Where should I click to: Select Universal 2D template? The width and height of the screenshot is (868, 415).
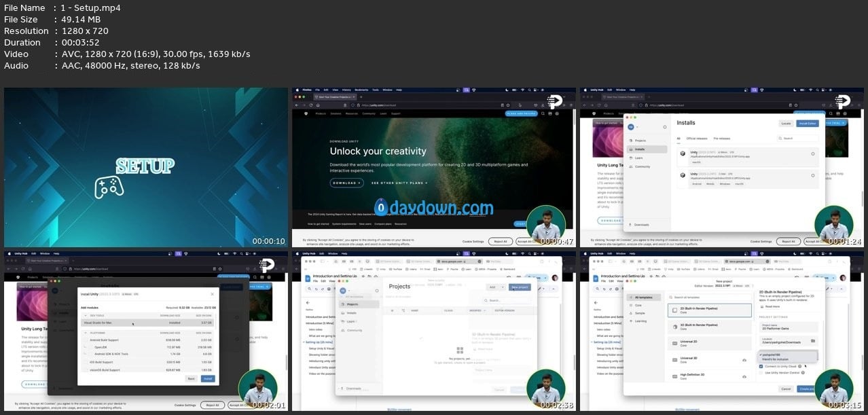tap(710, 344)
